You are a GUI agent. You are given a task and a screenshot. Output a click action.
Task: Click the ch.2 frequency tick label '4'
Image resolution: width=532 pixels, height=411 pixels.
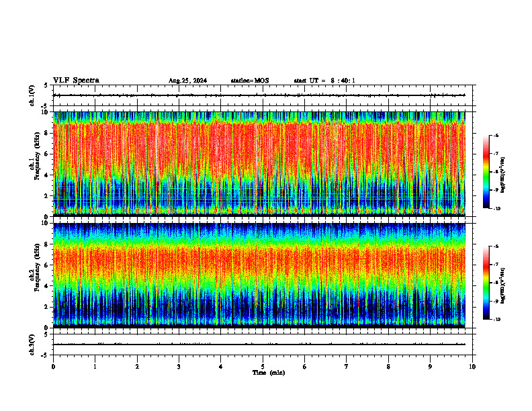[47, 286]
